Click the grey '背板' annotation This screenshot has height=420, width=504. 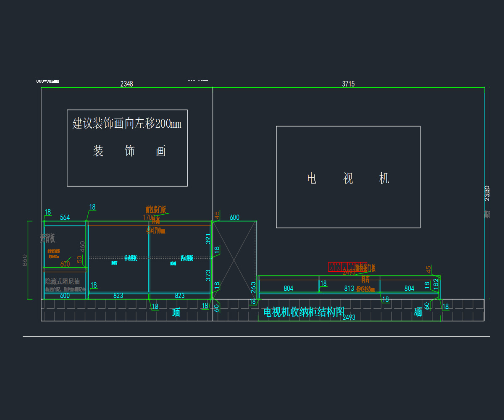tap(47, 239)
